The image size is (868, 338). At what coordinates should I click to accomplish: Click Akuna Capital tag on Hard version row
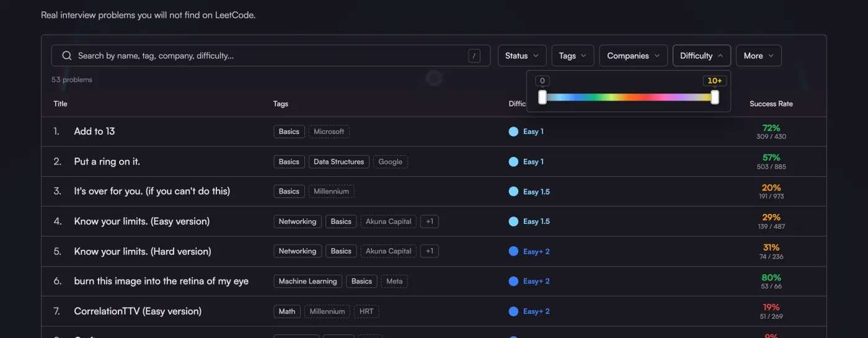[x=389, y=251]
